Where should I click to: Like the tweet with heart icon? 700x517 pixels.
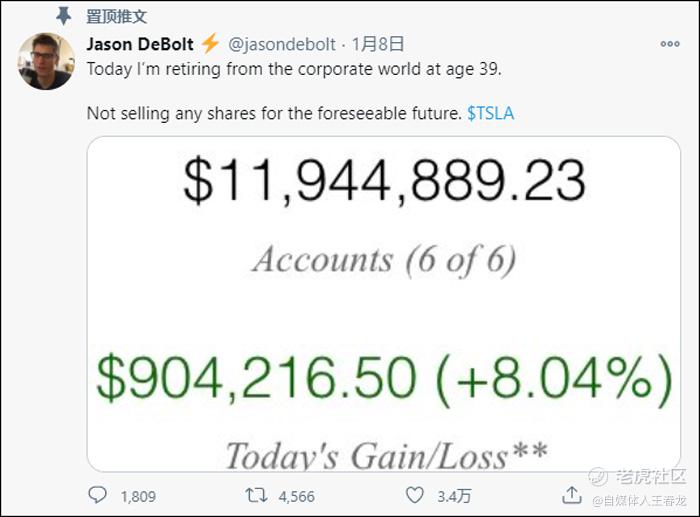pos(414,495)
